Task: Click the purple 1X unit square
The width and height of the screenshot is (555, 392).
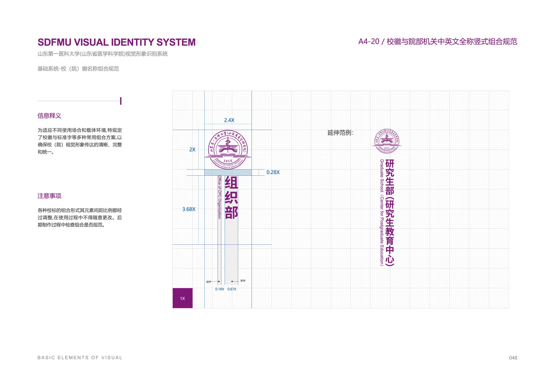Action: point(182,298)
